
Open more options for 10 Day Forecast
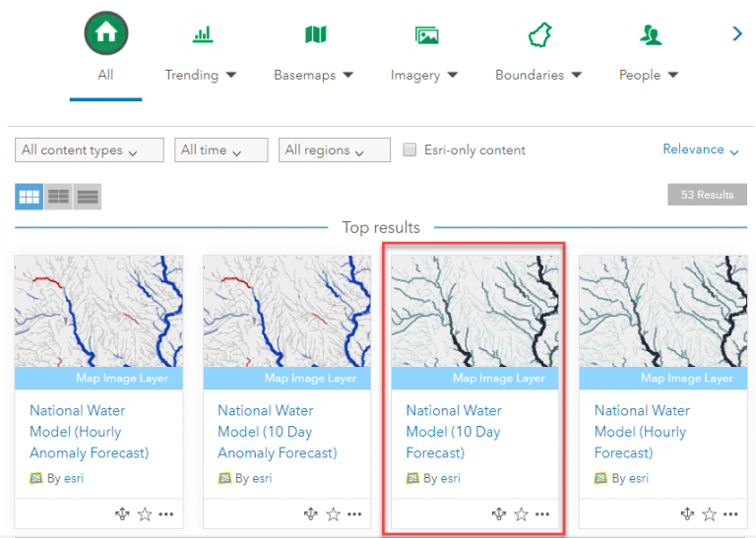(542, 514)
